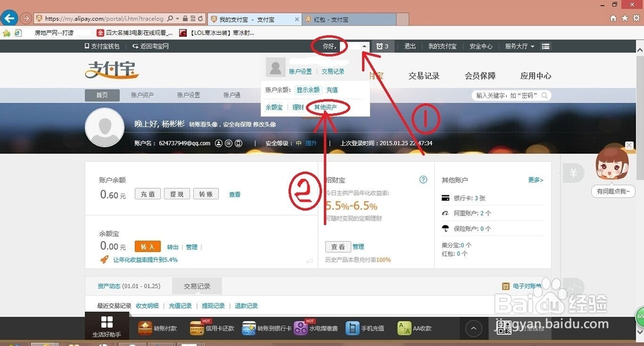
Task: Click the 余额宝 link in dropdown
Action: [274, 107]
